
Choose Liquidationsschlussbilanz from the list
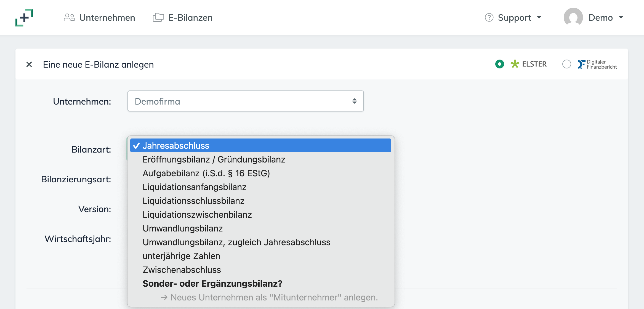pyautogui.click(x=193, y=201)
